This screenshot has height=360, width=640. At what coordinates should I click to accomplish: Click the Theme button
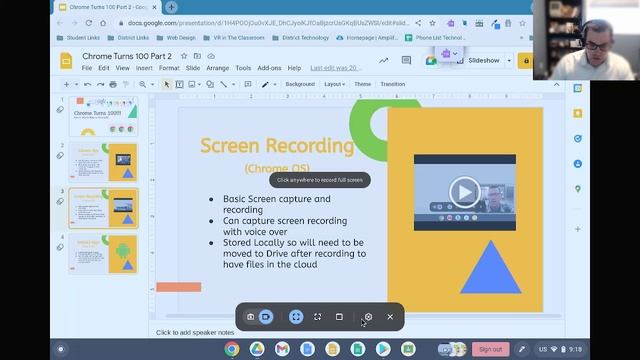362,84
